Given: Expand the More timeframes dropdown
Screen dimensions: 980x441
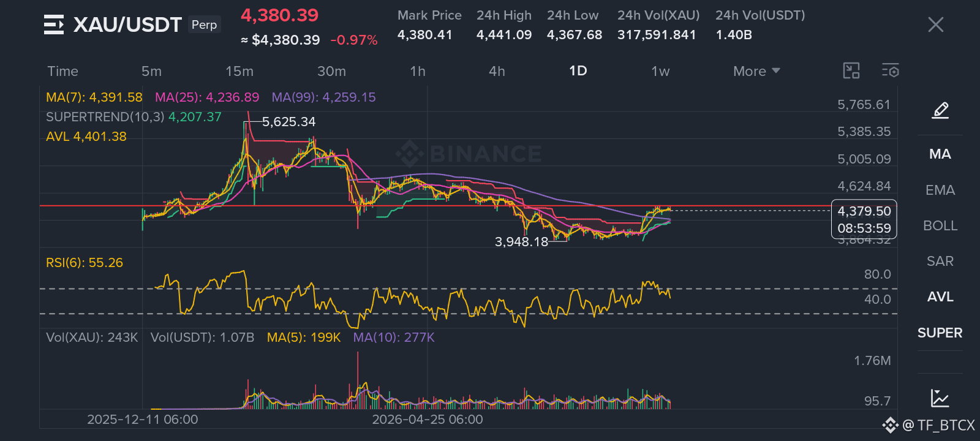Looking at the screenshot, I should [x=756, y=71].
